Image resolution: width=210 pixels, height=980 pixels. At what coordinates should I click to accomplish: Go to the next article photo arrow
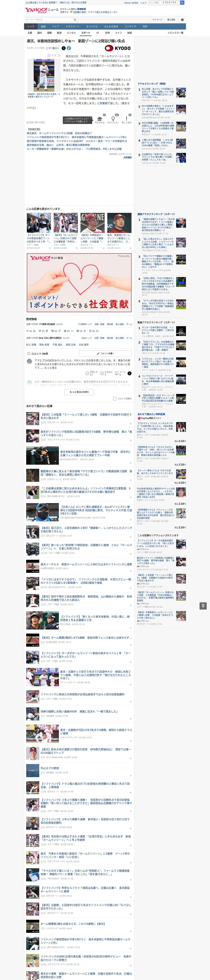(59, 56)
